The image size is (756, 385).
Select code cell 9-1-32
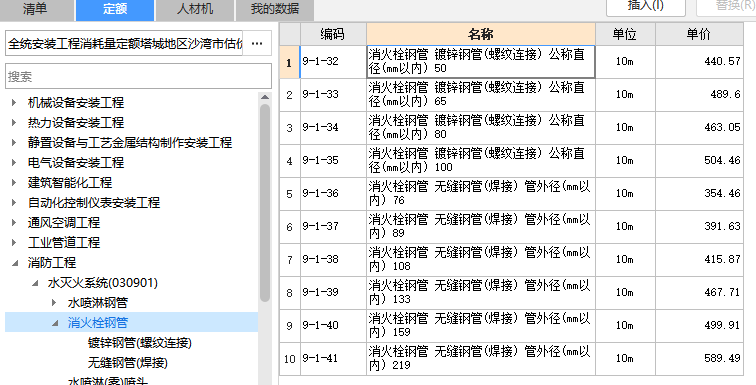point(333,62)
